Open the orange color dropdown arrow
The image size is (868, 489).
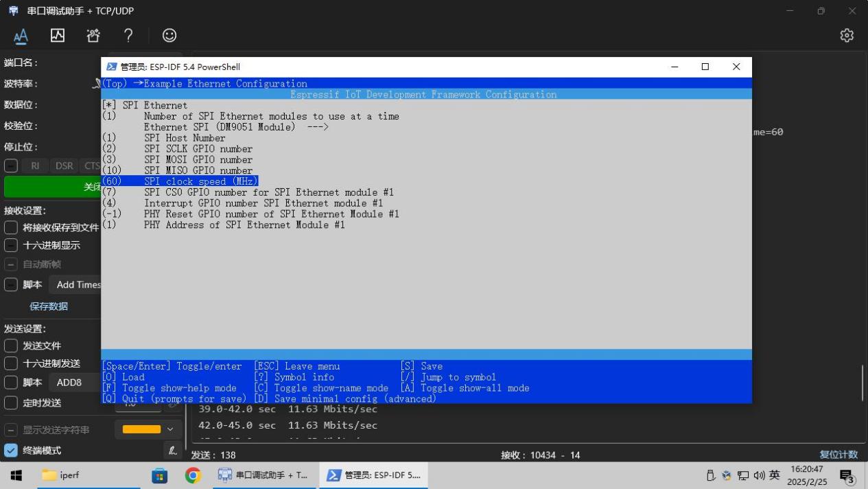pyautogui.click(x=171, y=429)
